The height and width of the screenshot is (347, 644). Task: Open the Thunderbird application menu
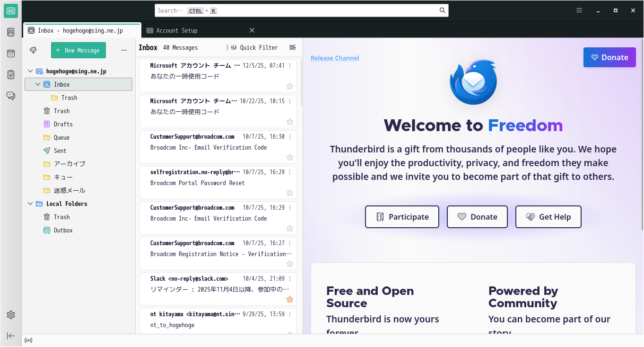point(579,10)
